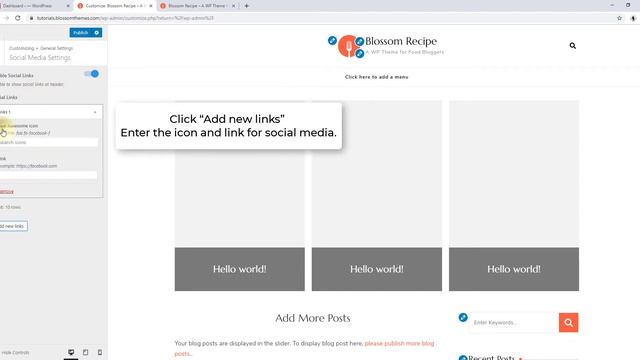The height and width of the screenshot is (360, 640).
Task: Click the 'Click here to add a menu' link
Action: pos(376,77)
